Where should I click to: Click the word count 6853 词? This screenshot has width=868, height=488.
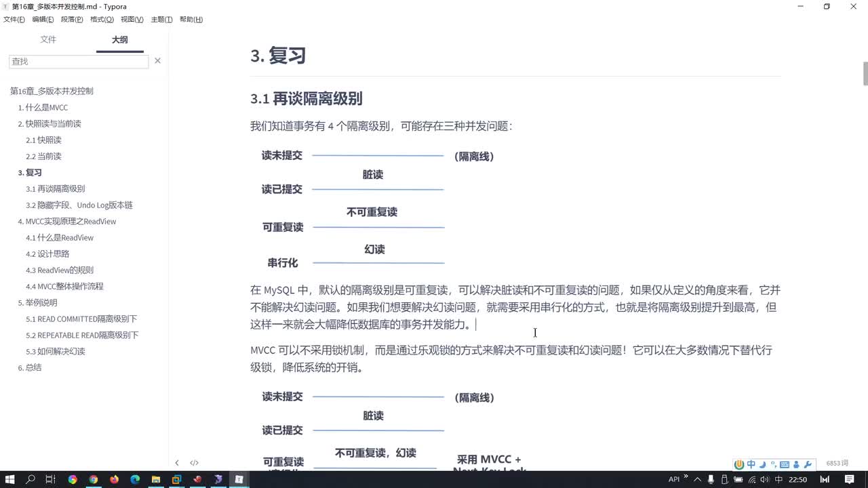[x=837, y=463]
